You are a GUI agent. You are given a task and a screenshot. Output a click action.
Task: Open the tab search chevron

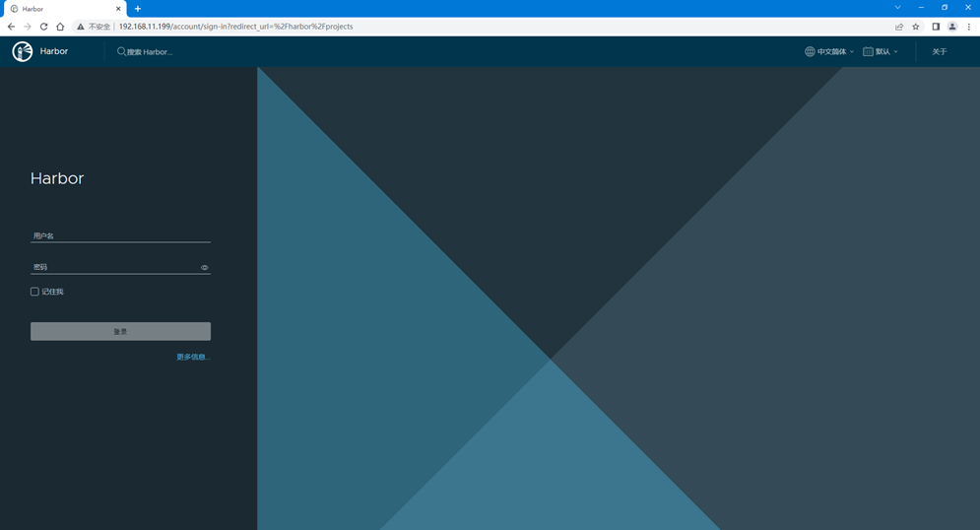[897, 8]
